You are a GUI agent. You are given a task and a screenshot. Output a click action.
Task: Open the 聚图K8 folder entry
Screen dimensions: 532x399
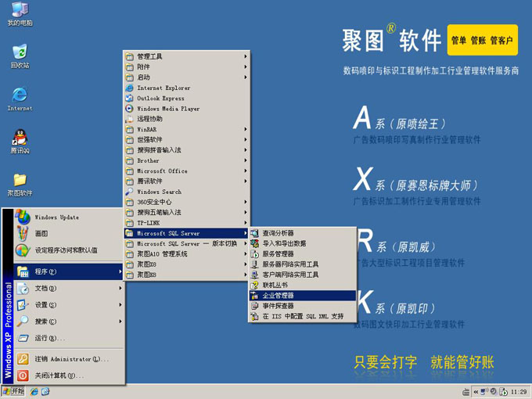click(186, 275)
